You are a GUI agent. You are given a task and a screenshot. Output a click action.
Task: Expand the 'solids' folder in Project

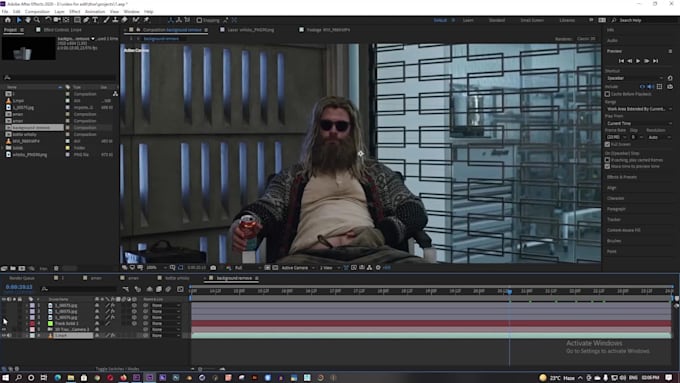(3, 148)
